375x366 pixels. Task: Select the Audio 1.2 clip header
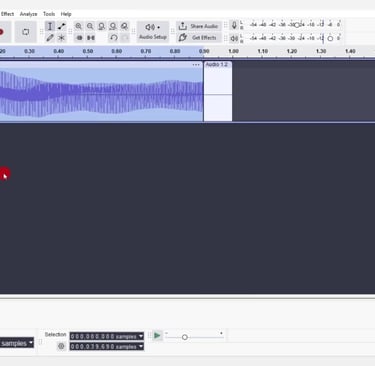[218, 64]
